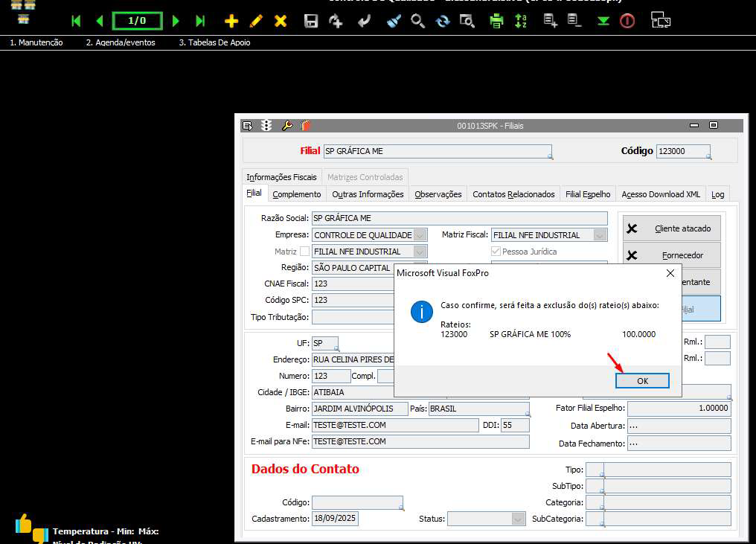Image resolution: width=756 pixels, height=544 pixels.
Task: Toggle the Cliente atacado option
Action: coord(671,228)
